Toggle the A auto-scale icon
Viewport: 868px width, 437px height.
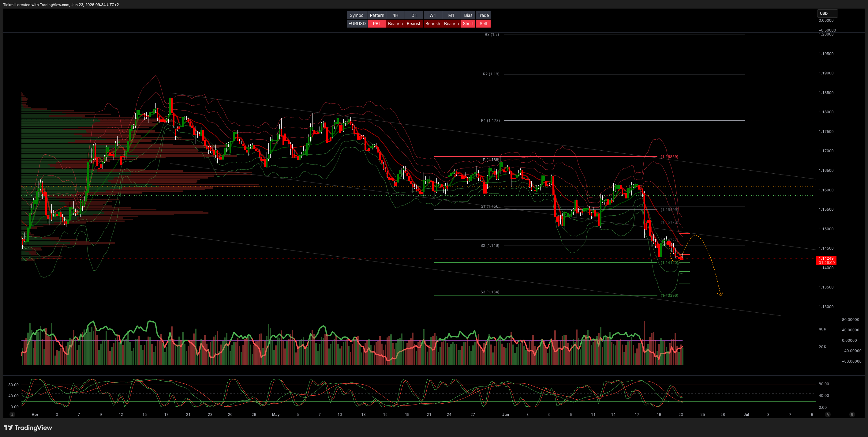pyautogui.click(x=828, y=414)
